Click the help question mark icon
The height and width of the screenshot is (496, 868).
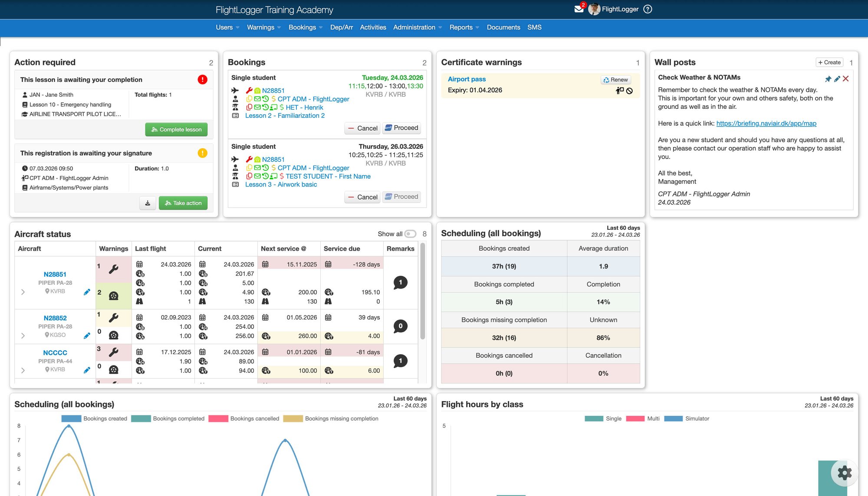[648, 9]
